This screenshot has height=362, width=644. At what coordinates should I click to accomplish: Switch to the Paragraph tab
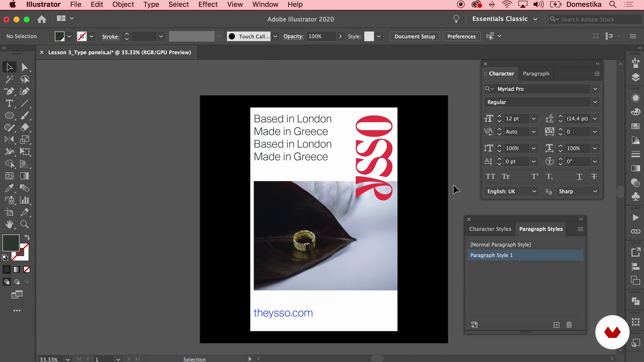pyautogui.click(x=536, y=73)
